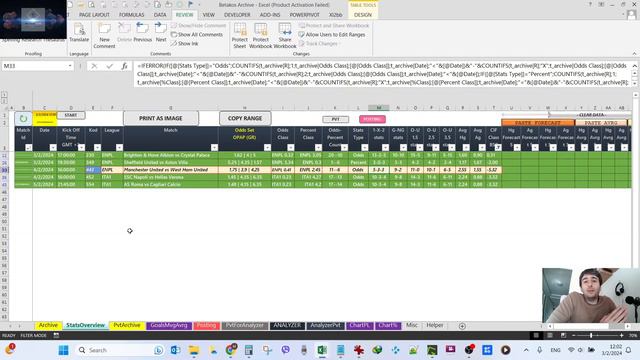Switch to Normal view in status bar

[x=536, y=336]
